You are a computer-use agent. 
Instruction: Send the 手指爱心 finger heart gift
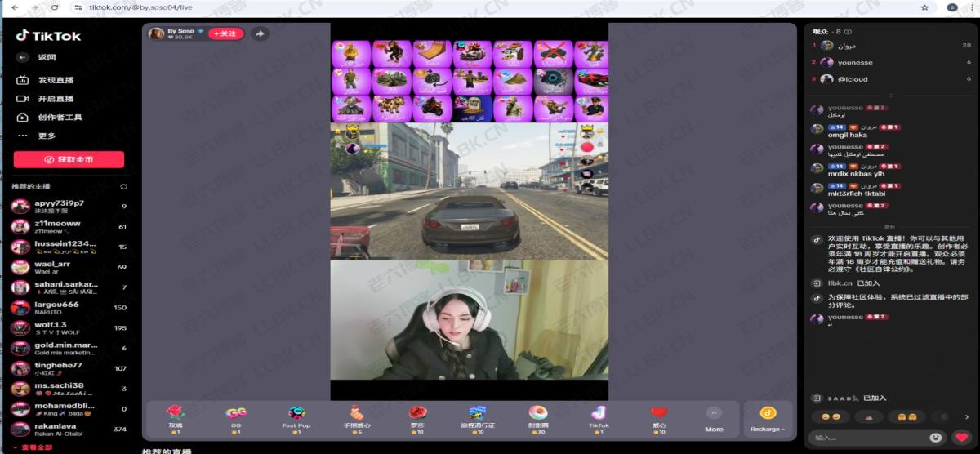click(357, 418)
